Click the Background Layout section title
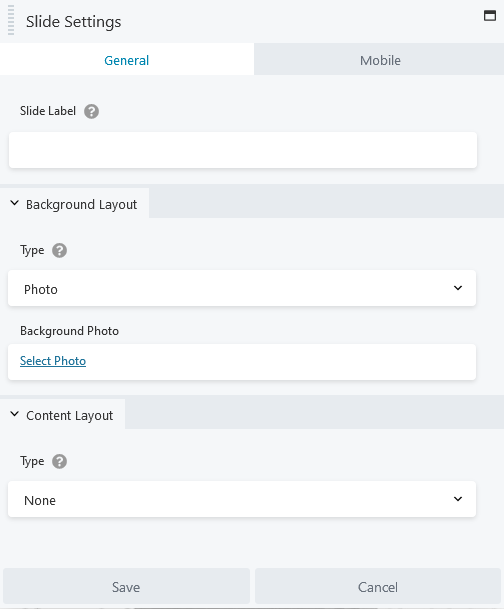 [82, 204]
